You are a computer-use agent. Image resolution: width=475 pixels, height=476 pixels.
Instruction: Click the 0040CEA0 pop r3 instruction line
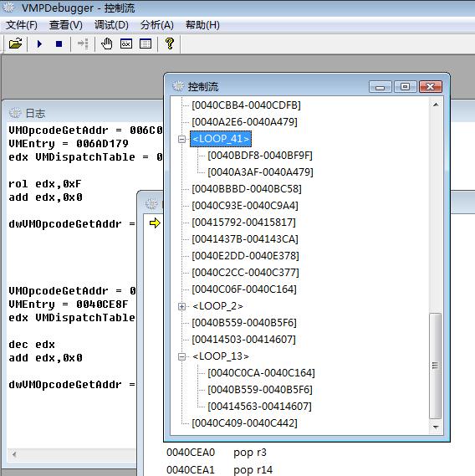click(217, 453)
